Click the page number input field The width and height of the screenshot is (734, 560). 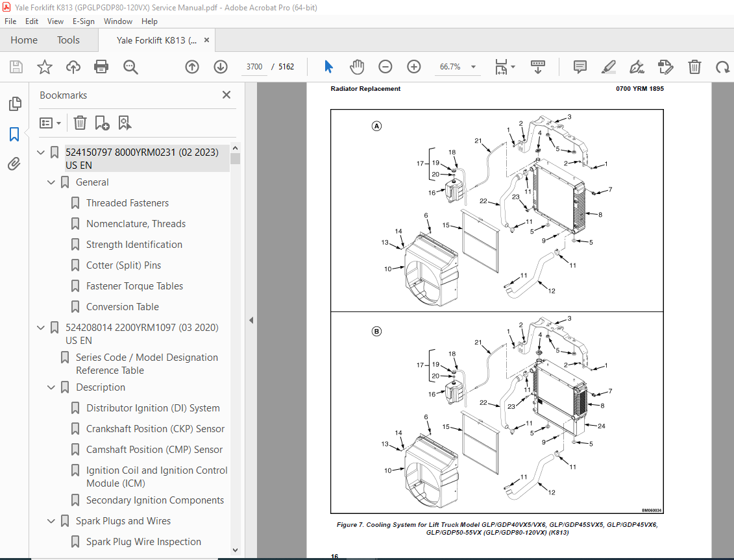click(254, 67)
